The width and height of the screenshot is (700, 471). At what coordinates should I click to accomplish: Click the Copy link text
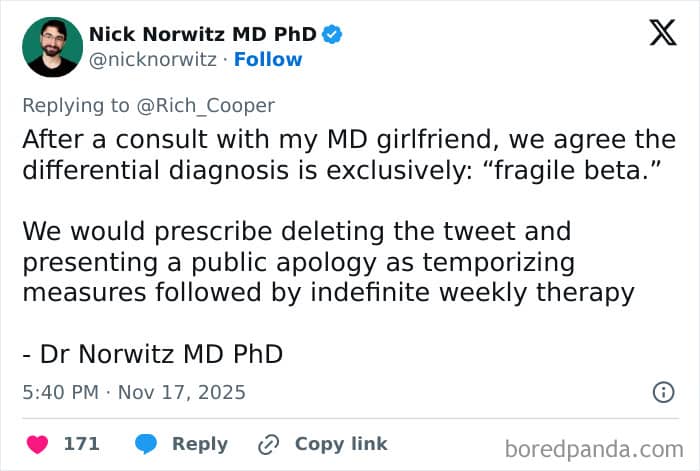[341, 444]
